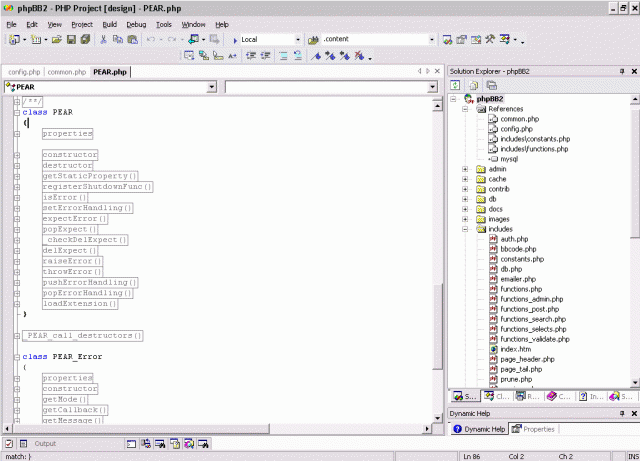Toggle auto-hide pin on Dynamic Help panel
The width and height of the screenshot is (640, 461).
(622, 414)
